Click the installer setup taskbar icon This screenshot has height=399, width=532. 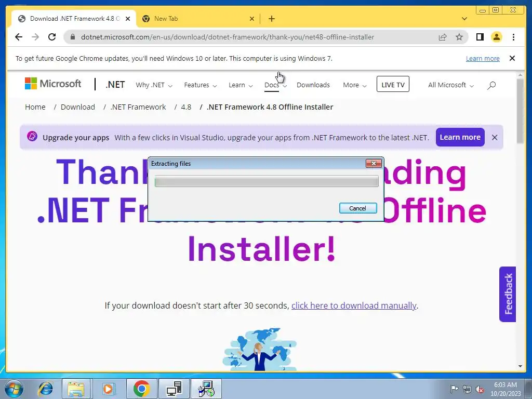[x=206, y=389]
